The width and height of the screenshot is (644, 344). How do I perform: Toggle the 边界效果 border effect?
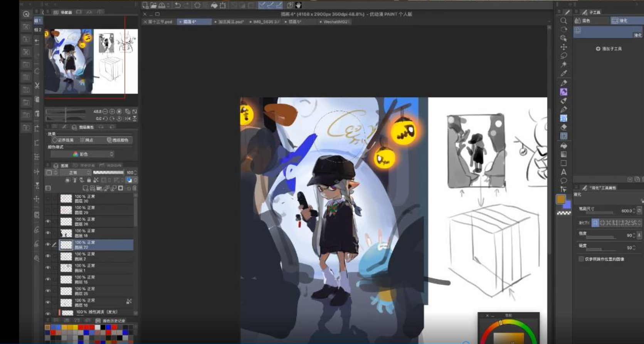tap(63, 140)
